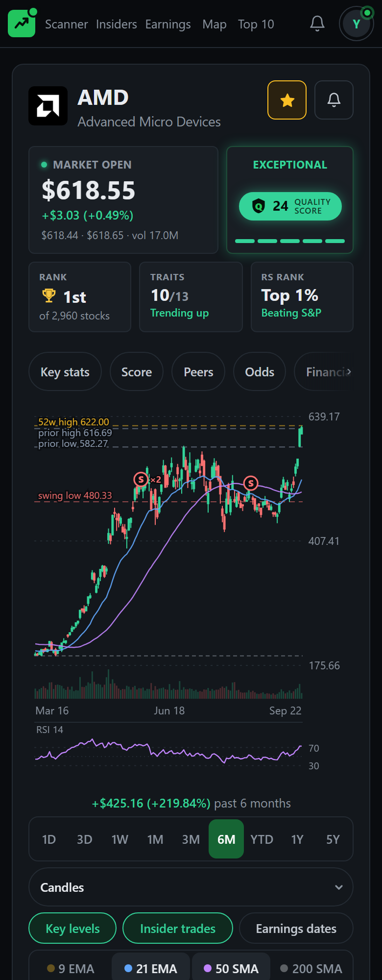This screenshot has width=382, height=980.
Task: Open the Top 10 page
Action: pos(256,24)
